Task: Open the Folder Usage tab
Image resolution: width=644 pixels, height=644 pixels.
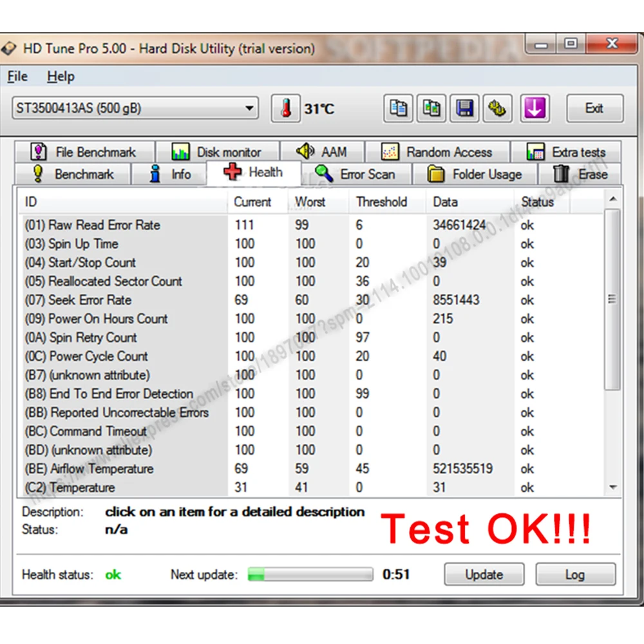Action: tap(475, 174)
